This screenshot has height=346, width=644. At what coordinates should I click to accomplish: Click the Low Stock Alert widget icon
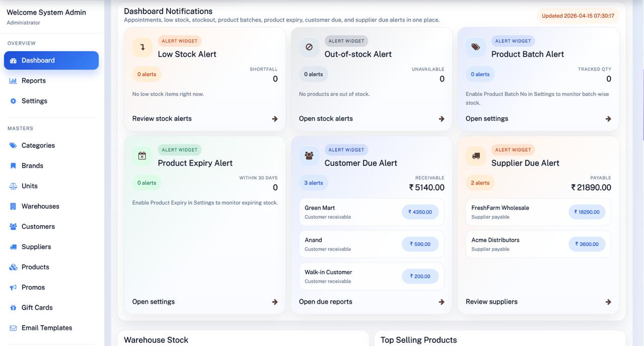[x=142, y=47]
